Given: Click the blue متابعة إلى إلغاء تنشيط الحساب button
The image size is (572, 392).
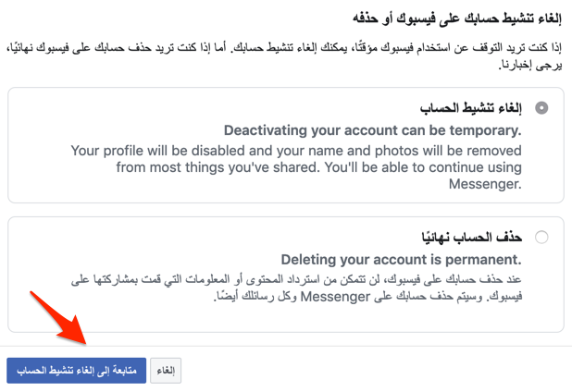Looking at the screenshot, I should pos(76,371).
